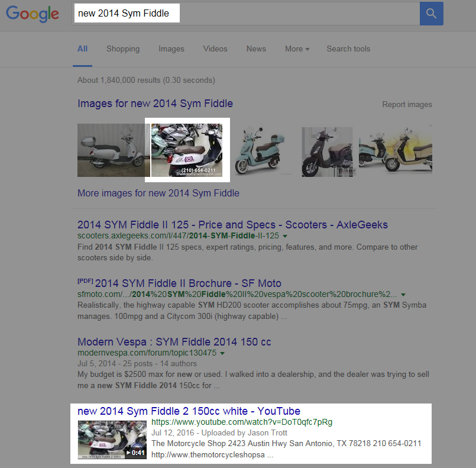
Task: Click the youtube.com/watch URL text
Action: (x=242, y=422)
